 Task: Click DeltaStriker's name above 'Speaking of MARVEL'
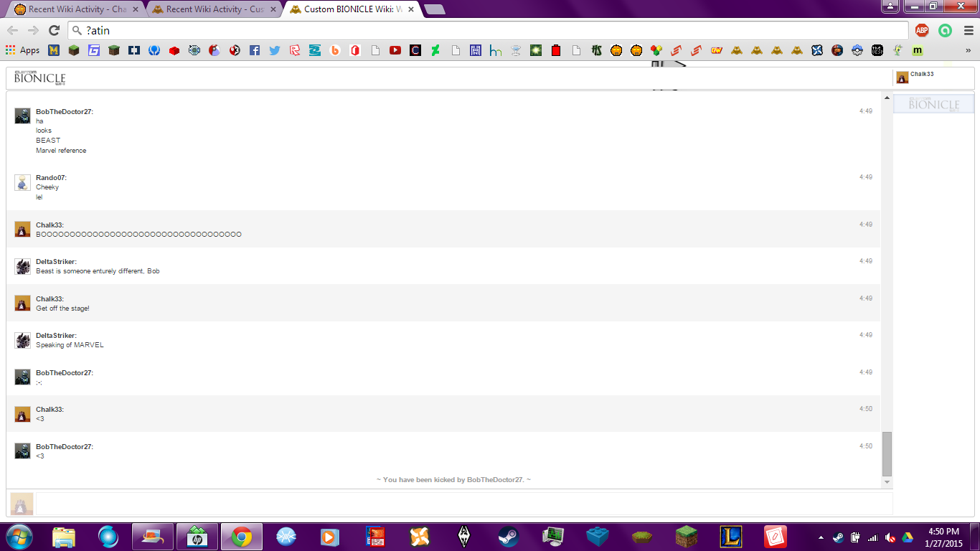(x=56, y=336)
